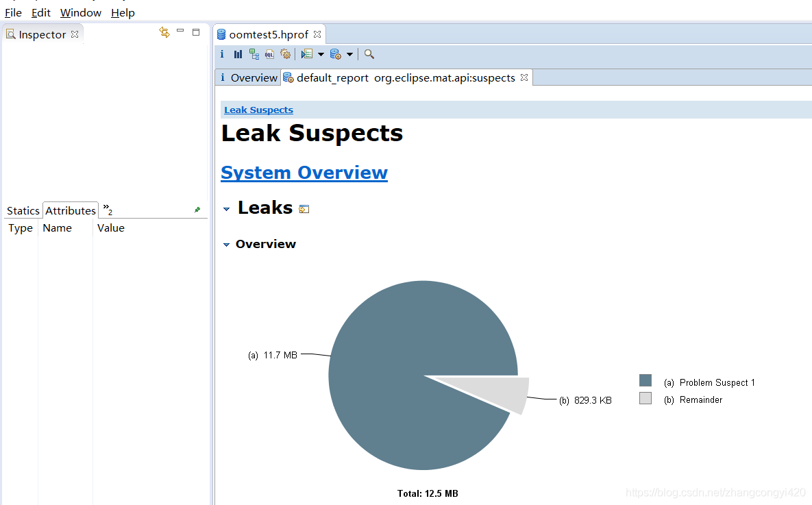Open the query browser database icon
Image resolution: width=812 pixels, height=505 pixels.
pyautogui.click(x=336, y=54)
